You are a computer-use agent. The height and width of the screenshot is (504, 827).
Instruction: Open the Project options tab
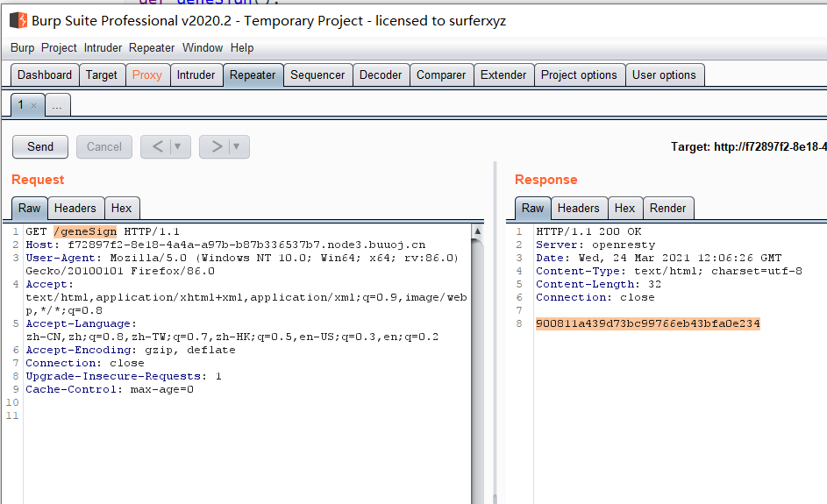579,75
